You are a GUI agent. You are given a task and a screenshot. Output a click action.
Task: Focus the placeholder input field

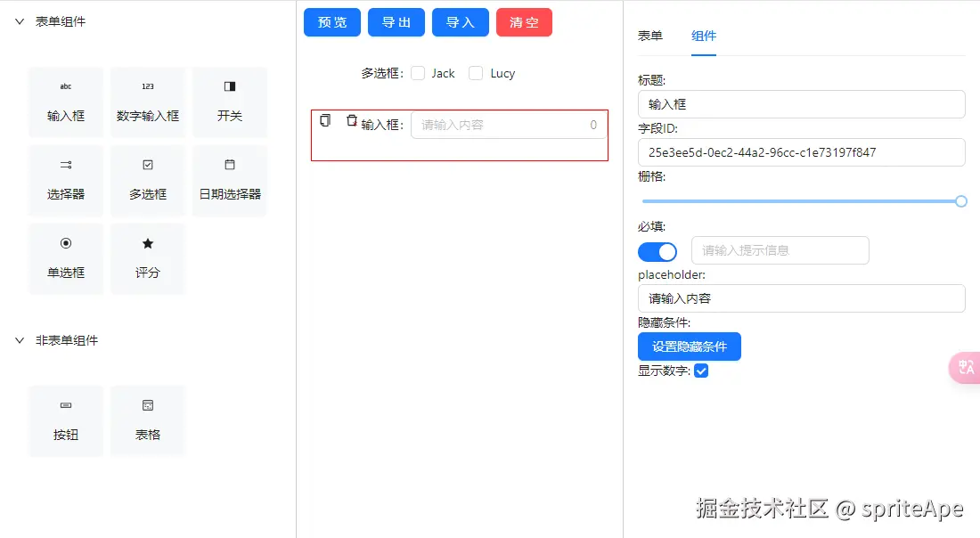[801, 298]
